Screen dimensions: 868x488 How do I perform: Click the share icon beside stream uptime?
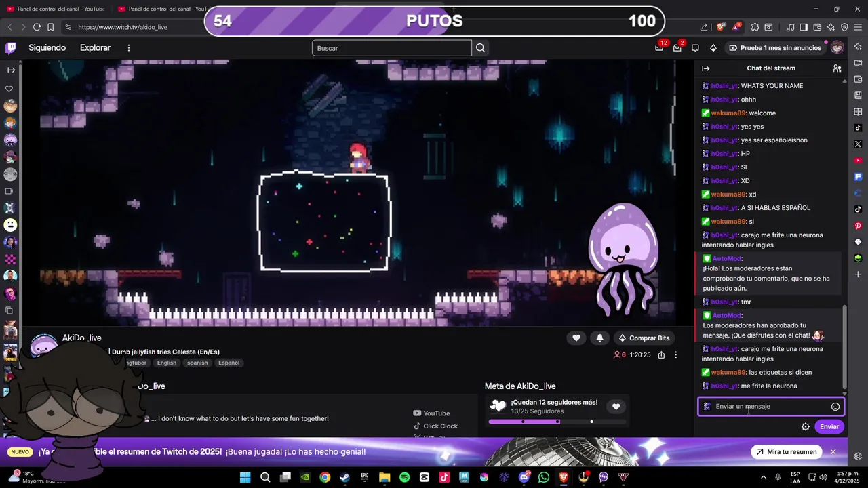[661, 354]
